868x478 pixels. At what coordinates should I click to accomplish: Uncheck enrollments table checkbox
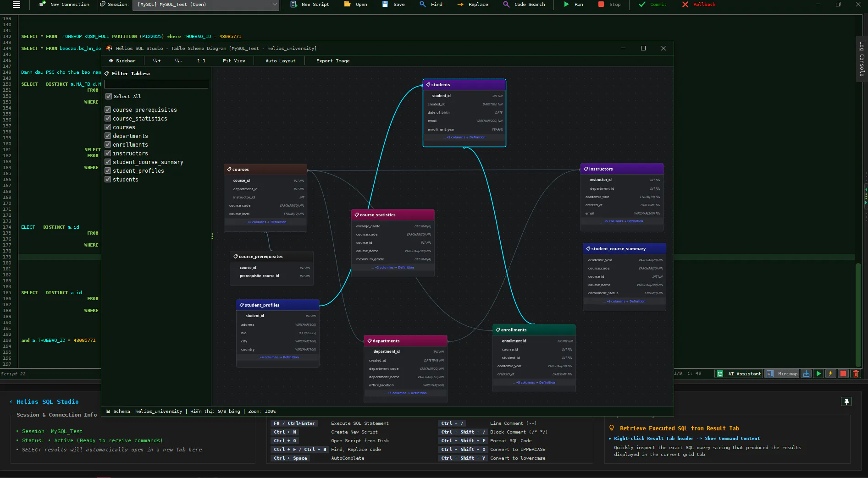point(108,144)
